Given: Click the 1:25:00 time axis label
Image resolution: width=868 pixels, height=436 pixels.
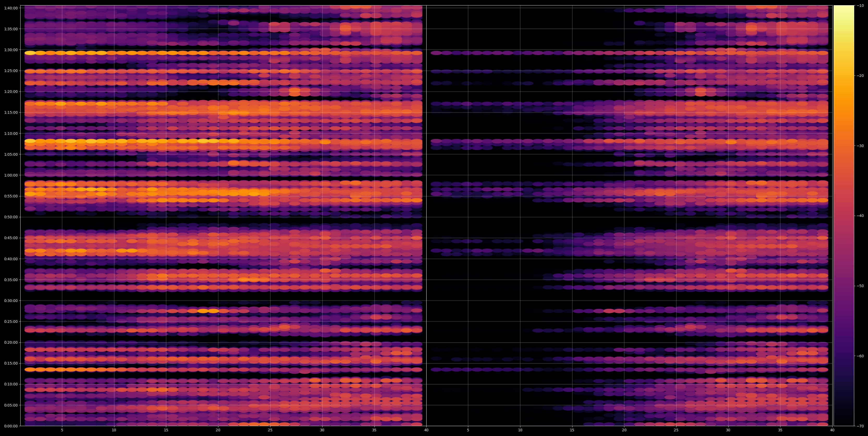Looking at the screenshot, I should pos(10,70).
